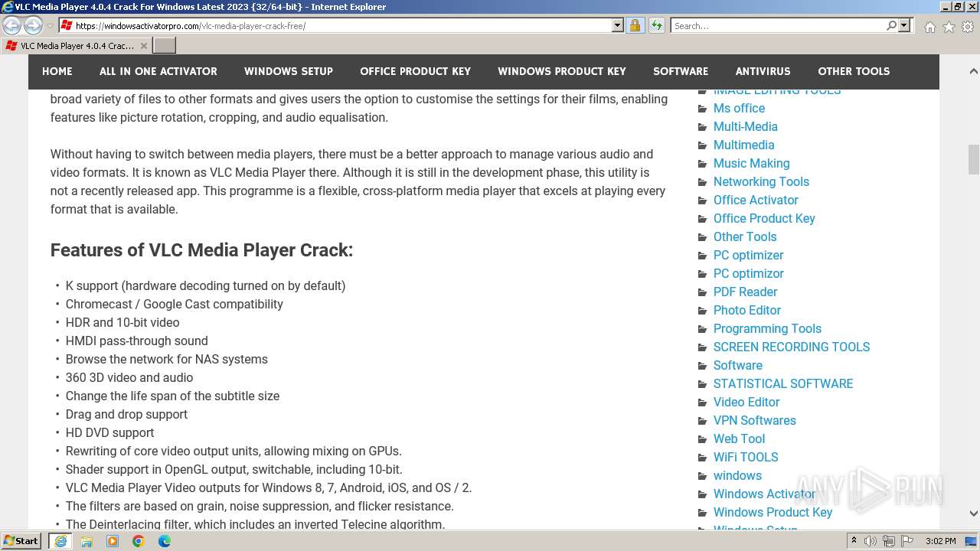Click the folder icon beside Ms office
The height and width of the screenshot is (551, 980).
click(x=703, y=109)
